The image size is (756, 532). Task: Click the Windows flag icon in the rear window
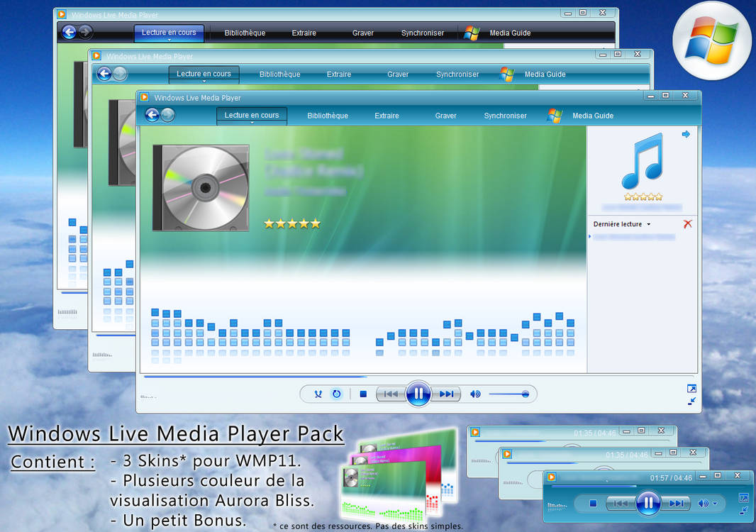pos(472,33)
